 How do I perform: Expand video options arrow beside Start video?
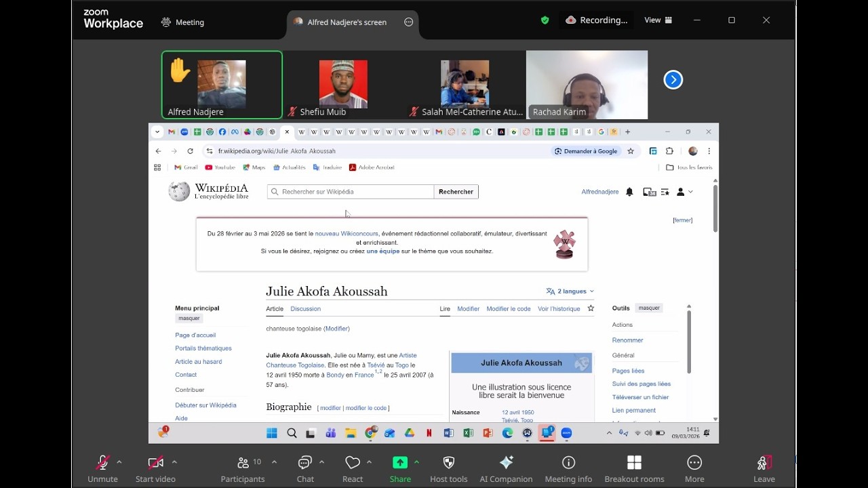174,462
